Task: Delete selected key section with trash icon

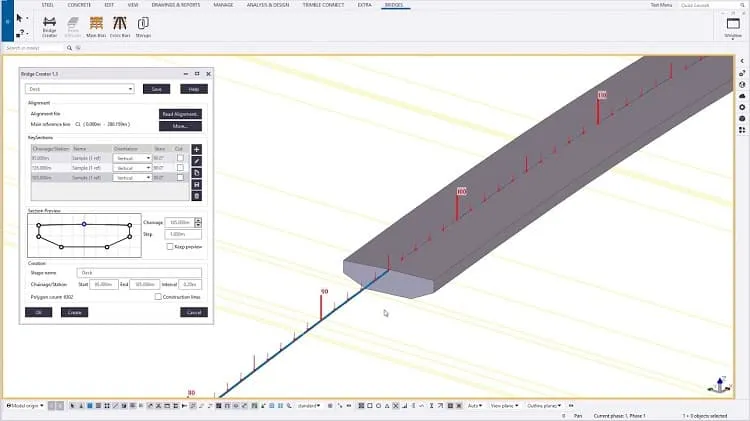Action: point(197,196)
